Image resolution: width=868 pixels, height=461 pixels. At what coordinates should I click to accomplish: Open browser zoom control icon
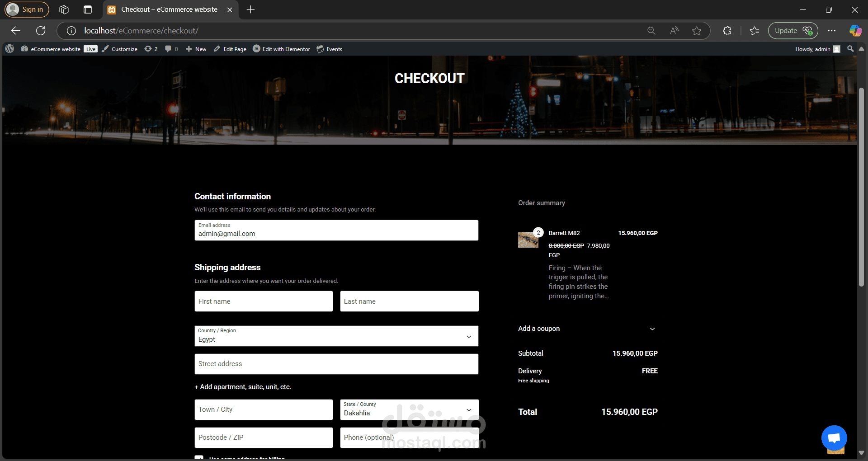pos(651,31)
